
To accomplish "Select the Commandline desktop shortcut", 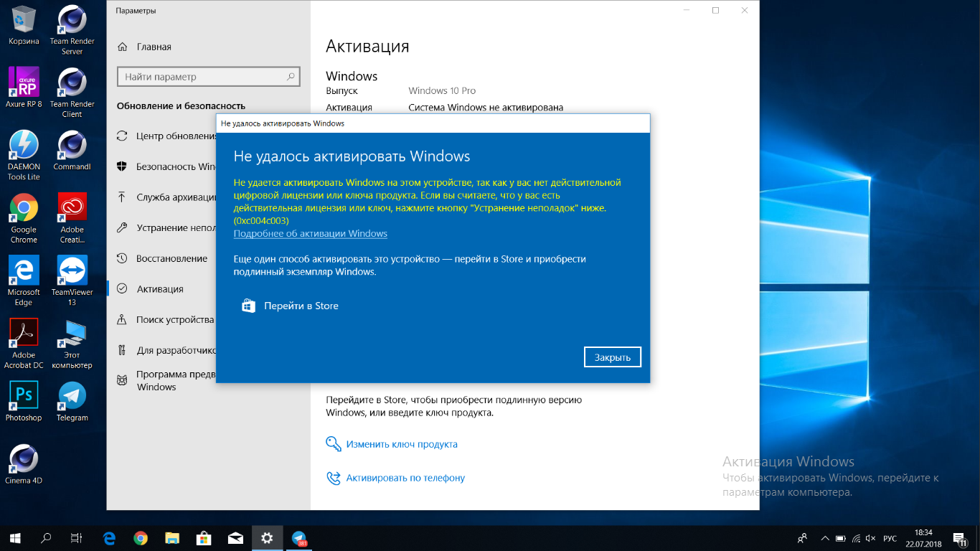I will click(72, 151).
